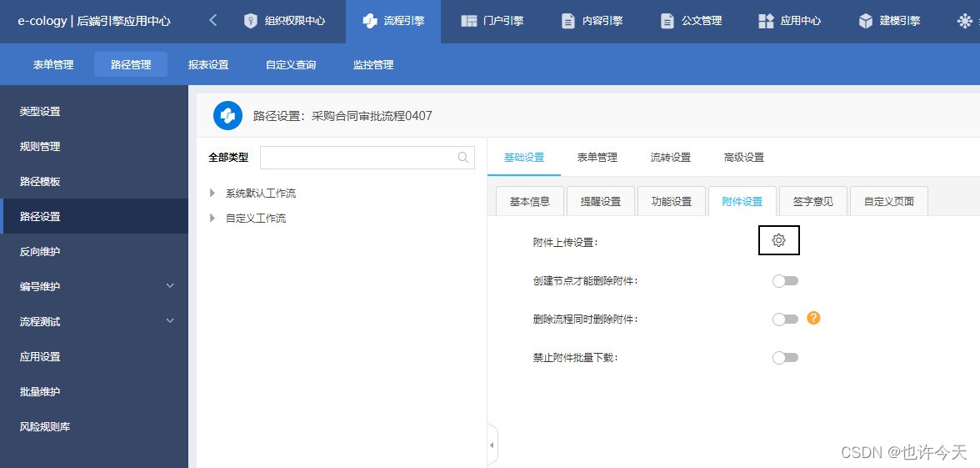The width and height of the screenshot is (980, 468).
Task: Open 表单管理 in the blue submenu bar
Action: pos(53,64)
